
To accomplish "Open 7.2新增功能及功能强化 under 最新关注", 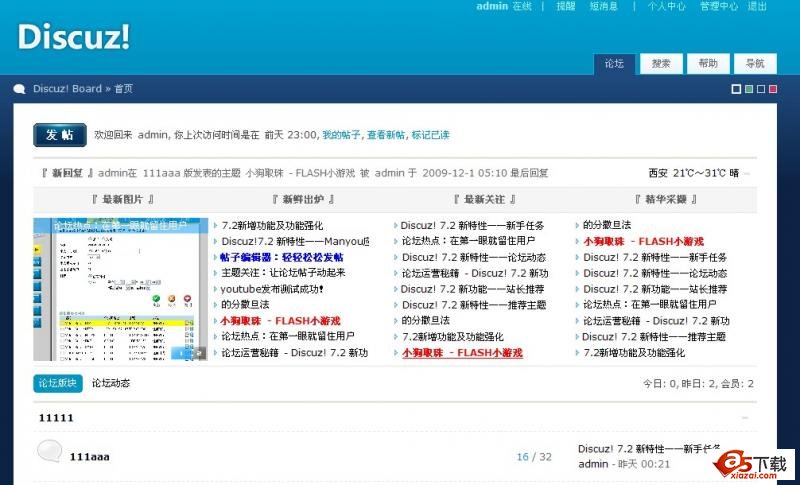I will click(x=453, y=337).
